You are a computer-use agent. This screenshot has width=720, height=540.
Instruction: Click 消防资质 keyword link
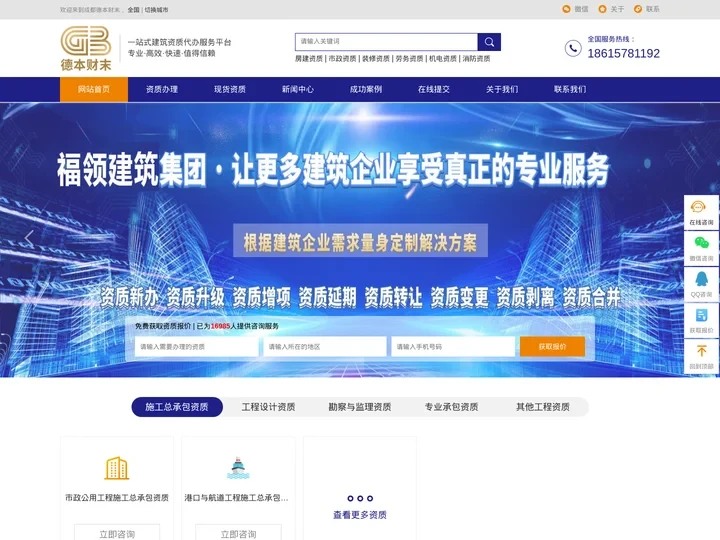click(476, 59)
